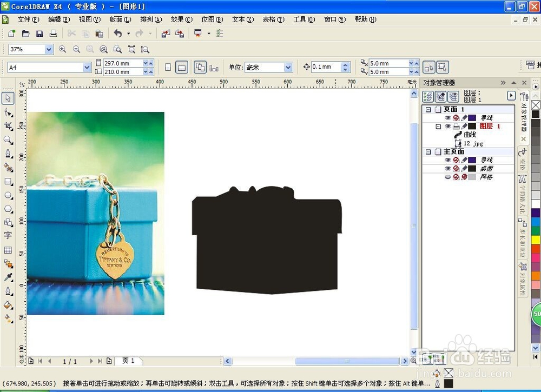Viewport: 541px width, 392px height.
Task: Select the Fill bucket tool
Action: click(x=8, y=305)
